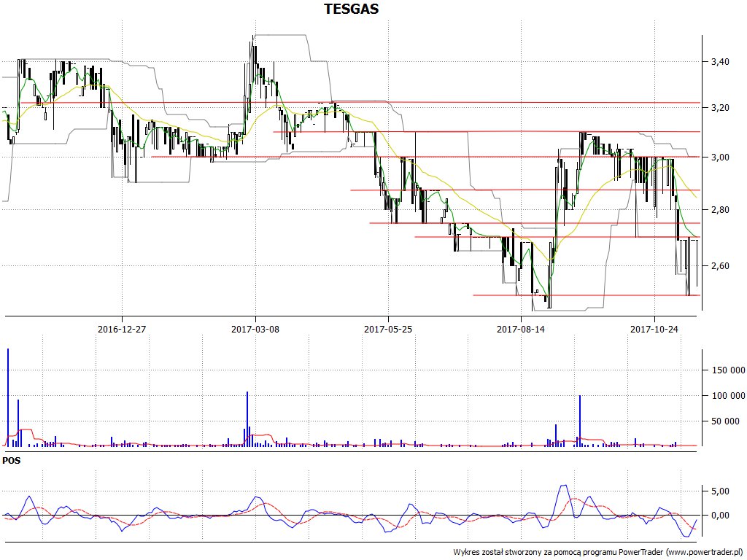Click the POS indicator label
Screen dimensions: 747x560
coord(12,461)
